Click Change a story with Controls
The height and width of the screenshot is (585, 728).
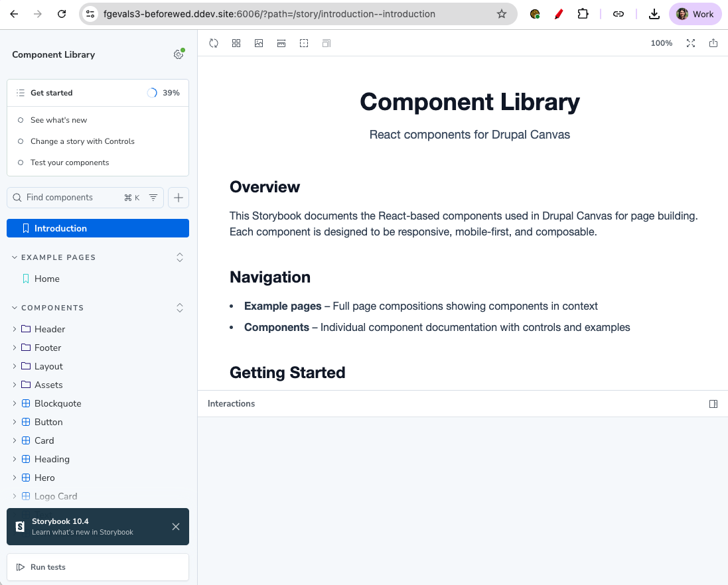83,141
